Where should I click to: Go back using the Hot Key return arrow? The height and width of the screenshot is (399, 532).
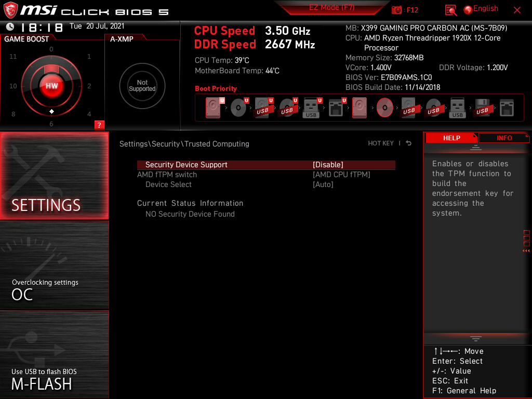click(x=409, y=143)
